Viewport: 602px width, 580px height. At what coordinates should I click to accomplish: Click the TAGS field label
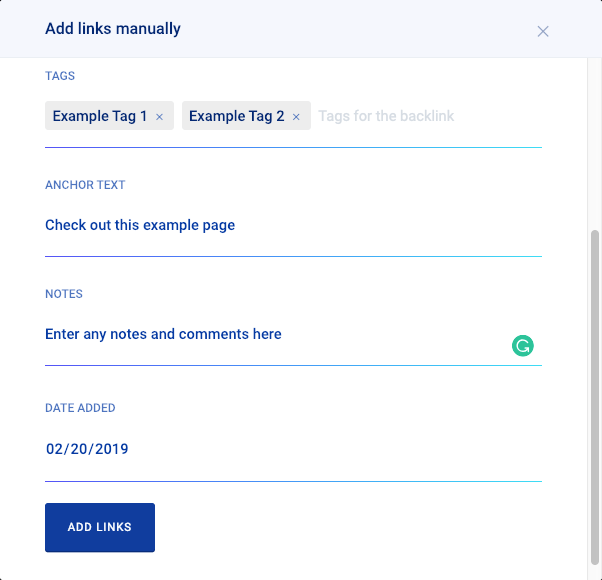[60, 76]
